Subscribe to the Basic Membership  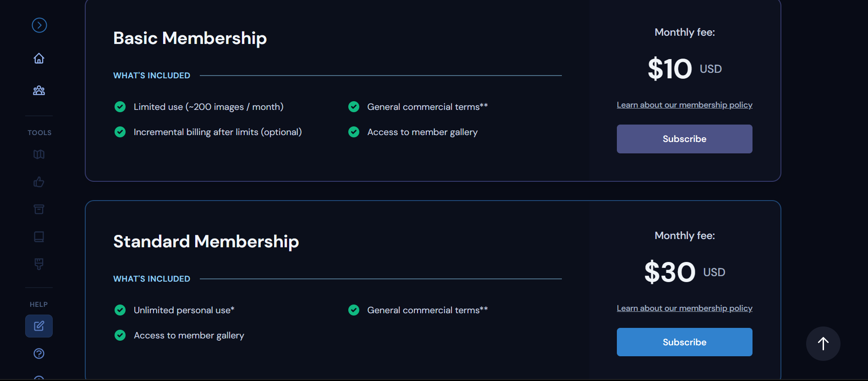(x=684, y=139)
